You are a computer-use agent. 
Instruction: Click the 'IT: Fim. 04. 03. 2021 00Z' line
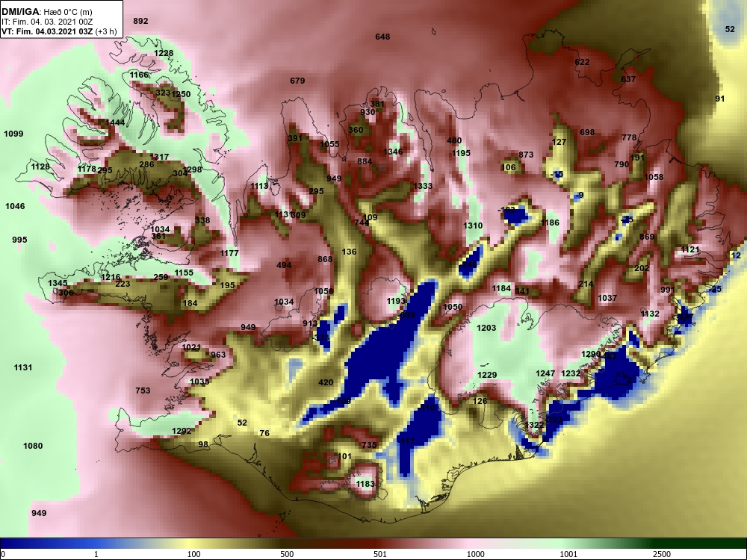click(46, 22)
